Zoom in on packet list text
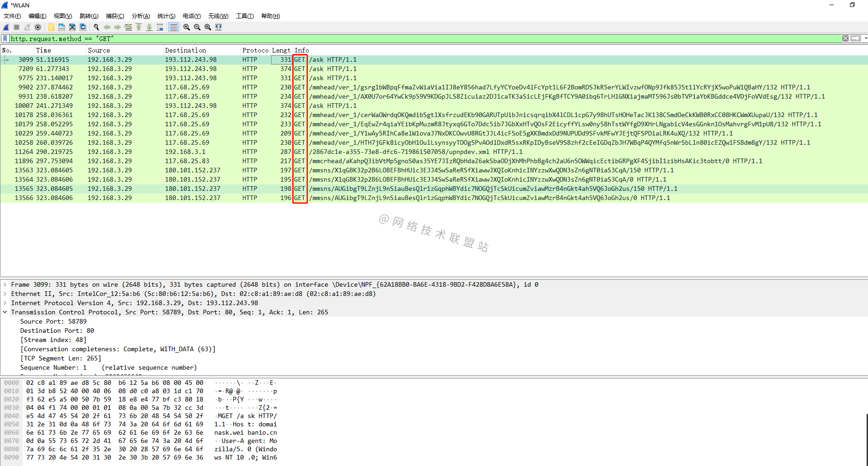 187,27
